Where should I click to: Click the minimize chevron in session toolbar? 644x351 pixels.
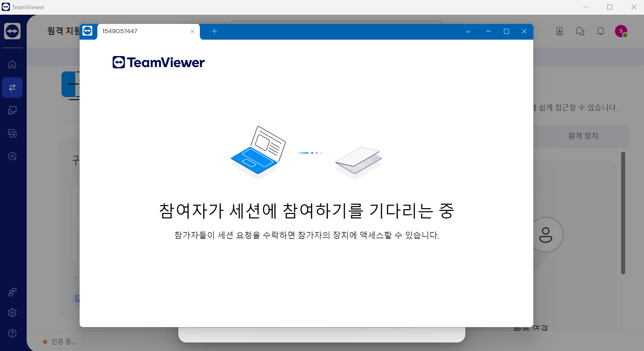488,31
